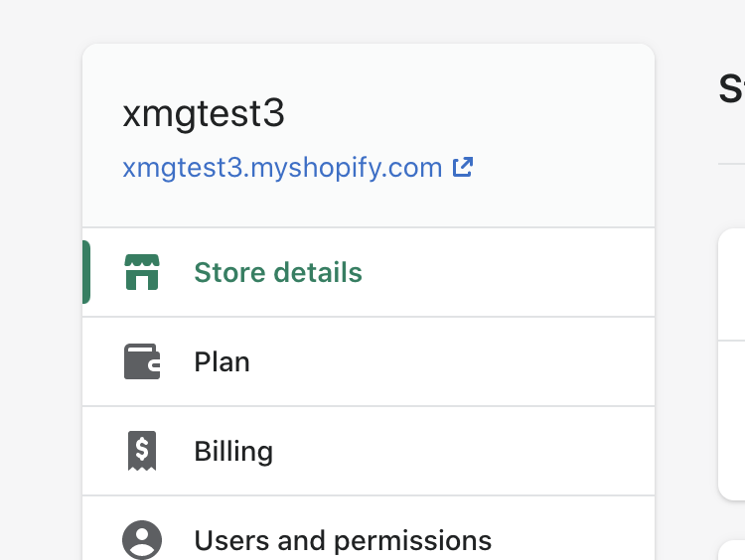The width and height of the screenshot is (745, 560).
Task: Click the xmgtest3 store name heading
Action: pyautogui.click(x=204, y=113)
